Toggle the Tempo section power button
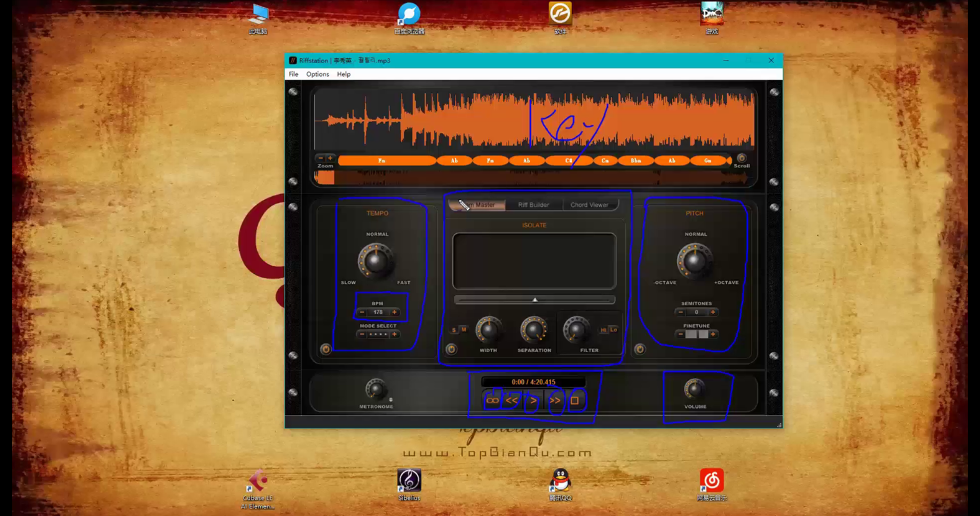 (326, 349)
